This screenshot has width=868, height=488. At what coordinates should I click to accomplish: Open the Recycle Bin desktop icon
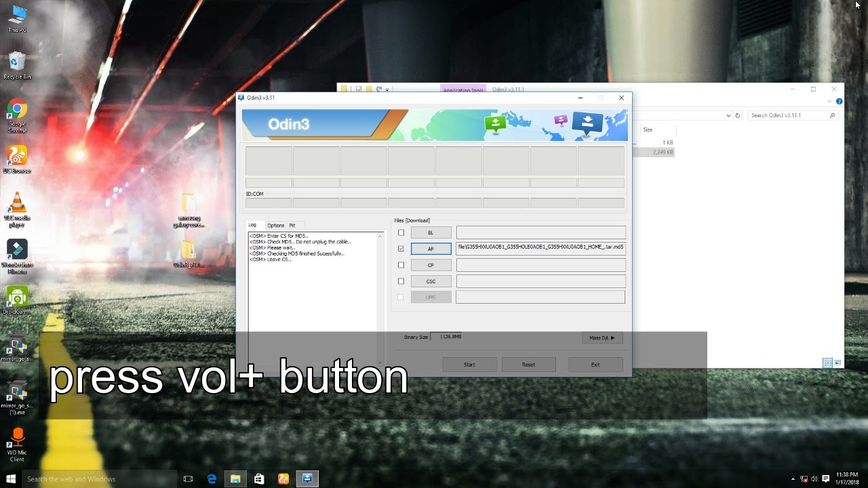[17, 66]
